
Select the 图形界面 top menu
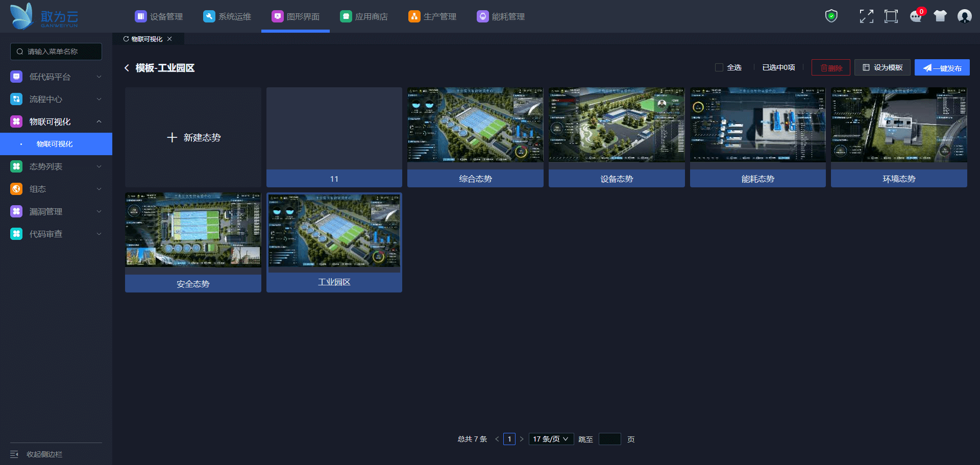296,16
